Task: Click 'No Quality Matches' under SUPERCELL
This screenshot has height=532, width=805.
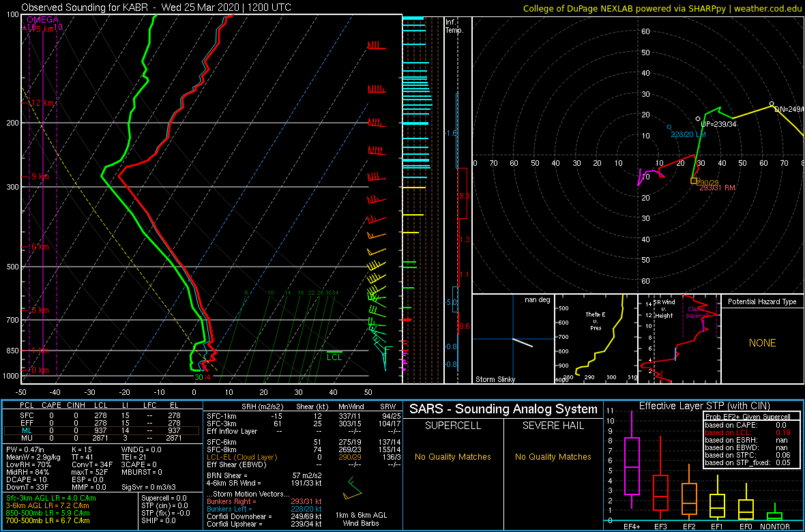Action: [453, 457]
